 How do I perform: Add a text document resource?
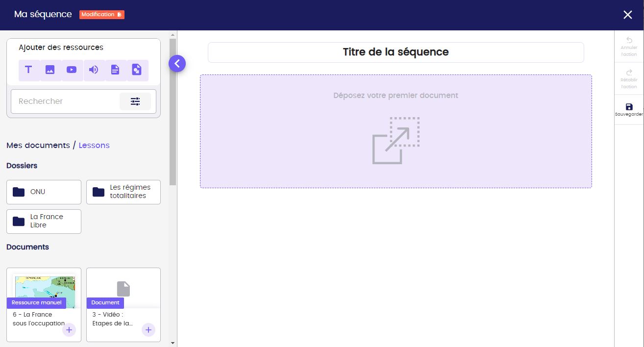(115, 70)
